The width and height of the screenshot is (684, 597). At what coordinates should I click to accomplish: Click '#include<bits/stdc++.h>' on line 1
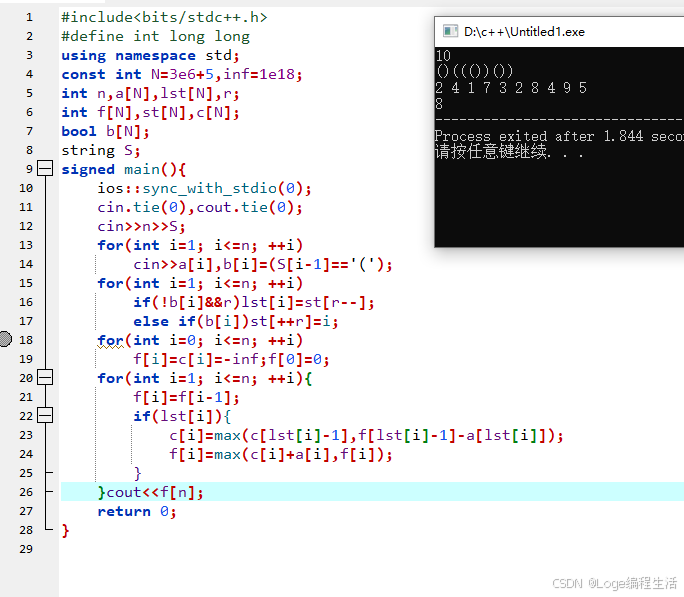click(x=164, y=17)
